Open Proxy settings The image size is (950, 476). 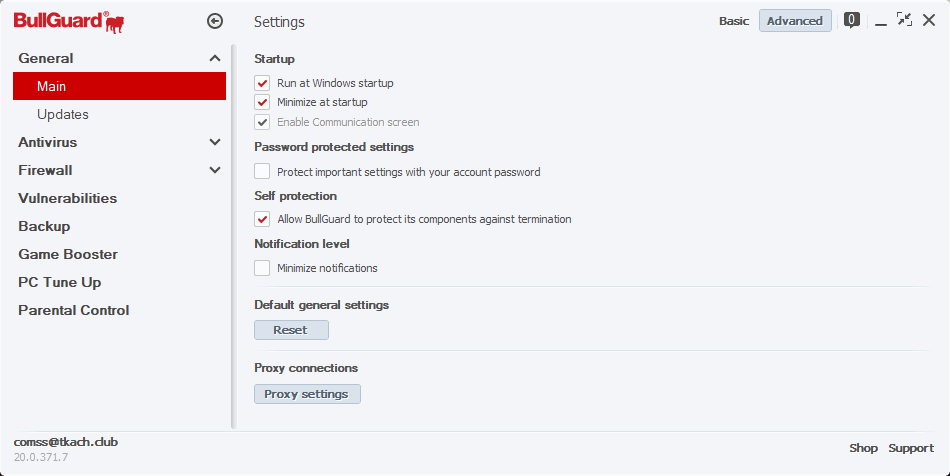(x=307, y=394)
